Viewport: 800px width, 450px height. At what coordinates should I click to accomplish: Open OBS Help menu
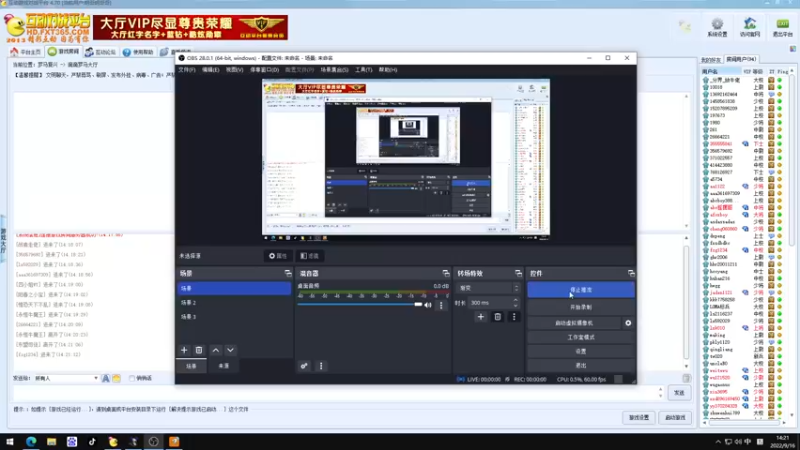point(388,70)
